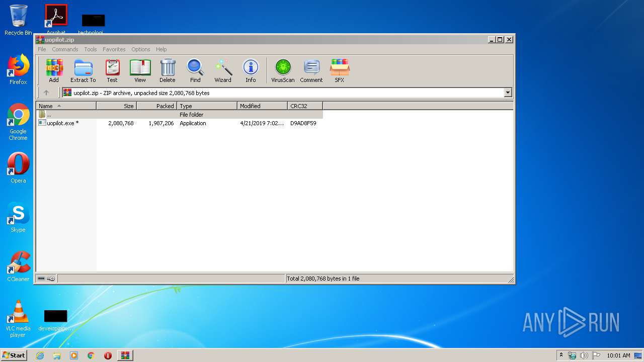Launch the Wizard tool
The height and width of the screenshot is (362, 644).
click(x=223, y=70)
